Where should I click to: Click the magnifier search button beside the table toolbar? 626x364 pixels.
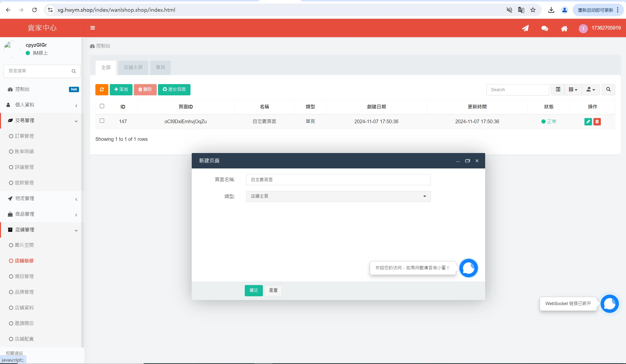(608, 89)
